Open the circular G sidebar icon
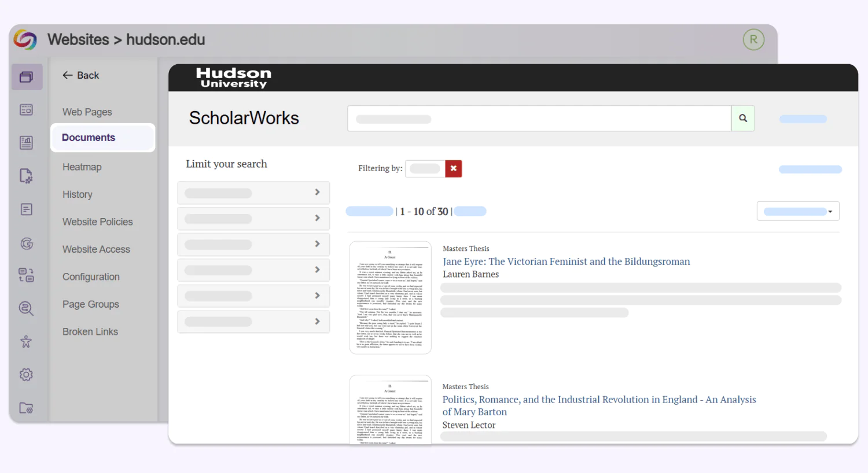This screenshot has width=868, height=473. coord(27,243)
